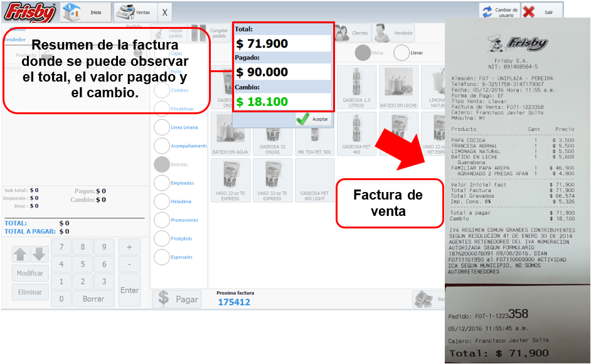Add GASEOSA PET 400 product
591x364 pixels.
[356, 134]
